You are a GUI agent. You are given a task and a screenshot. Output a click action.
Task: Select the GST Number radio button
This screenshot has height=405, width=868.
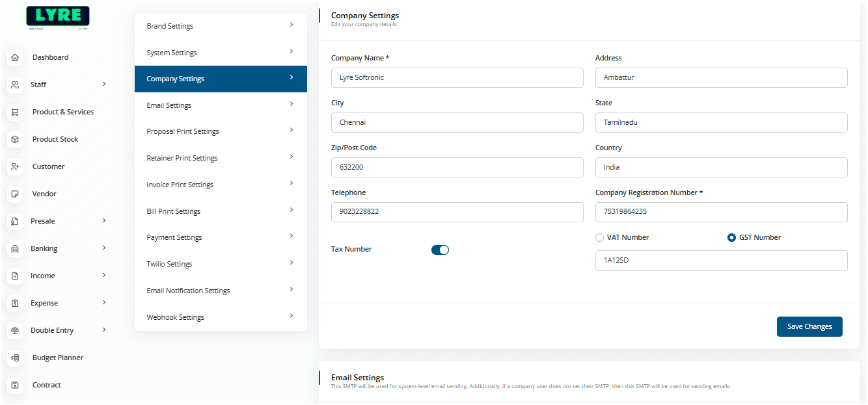[731, 238]
